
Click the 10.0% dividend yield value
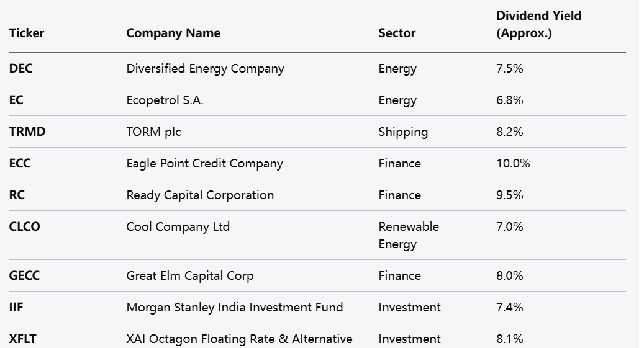(x=513, y=164)
